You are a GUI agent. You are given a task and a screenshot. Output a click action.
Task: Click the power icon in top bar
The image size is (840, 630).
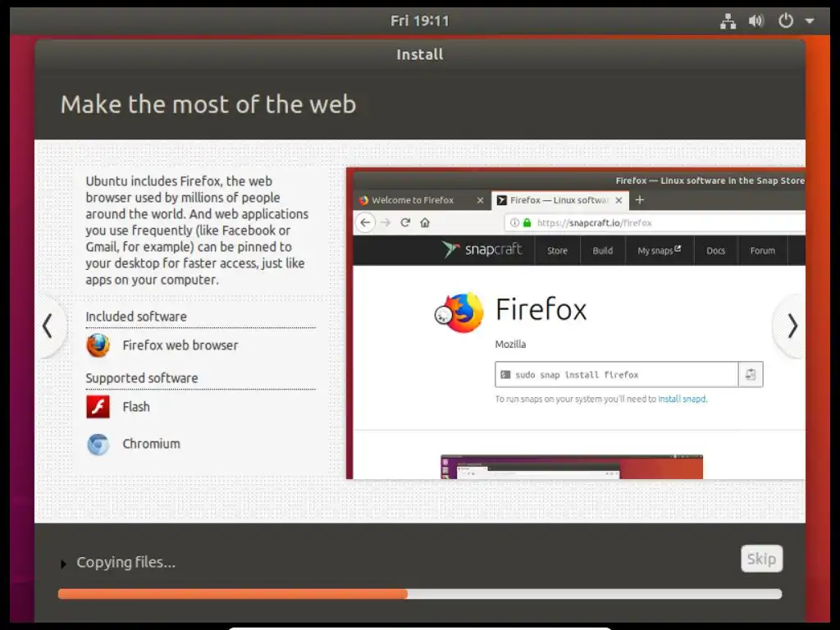785,21
